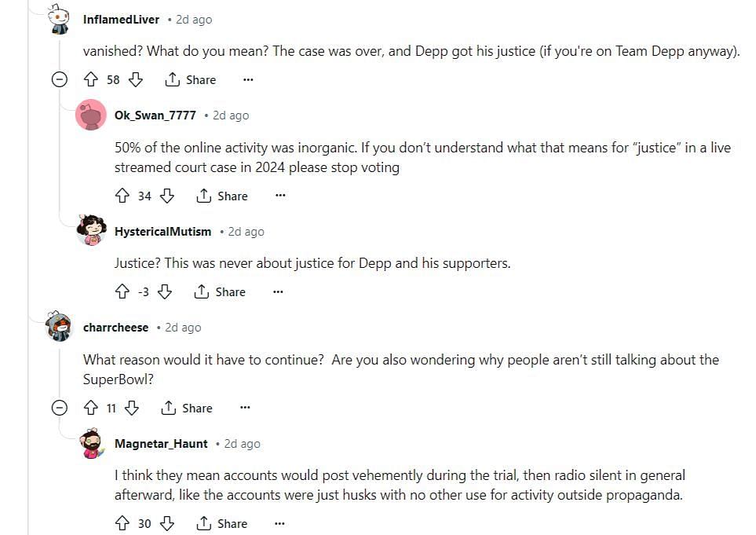Downvote InflamedLiver's comment
This screenshot has width=756, height=535.
click(x=135, y=79)
